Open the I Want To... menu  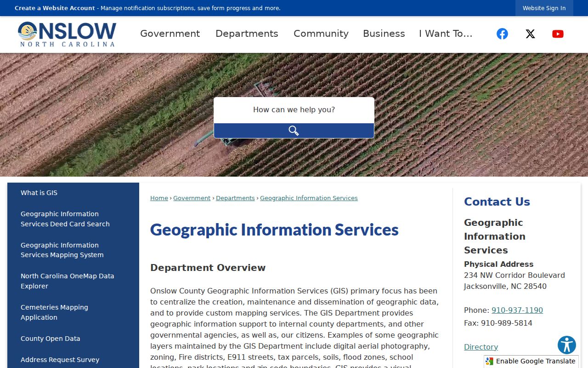[x=446, y=34]
